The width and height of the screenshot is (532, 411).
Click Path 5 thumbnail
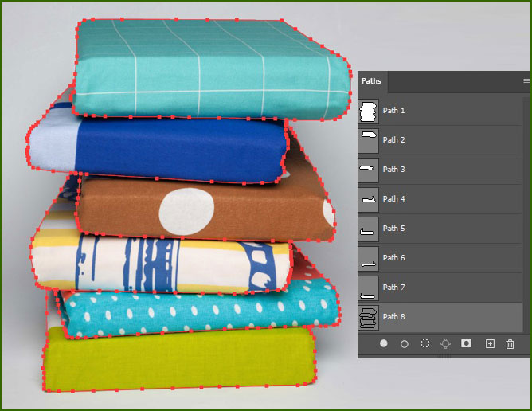(369, 229)
